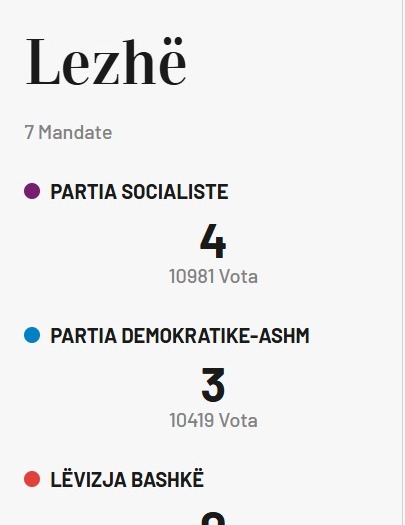Click the purple Partia Socialiste dot
The width and height of the screenshot is (405, 525).
click(x=32, y=191)
